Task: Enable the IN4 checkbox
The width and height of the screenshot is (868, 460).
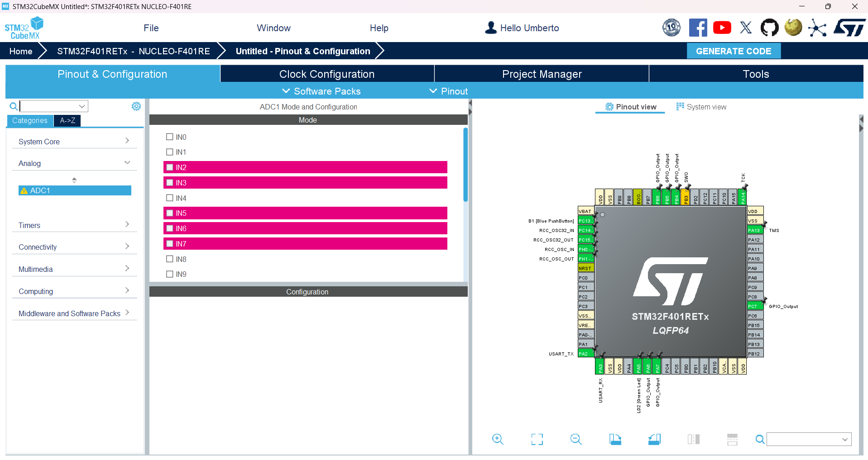Action: [170, 198]
